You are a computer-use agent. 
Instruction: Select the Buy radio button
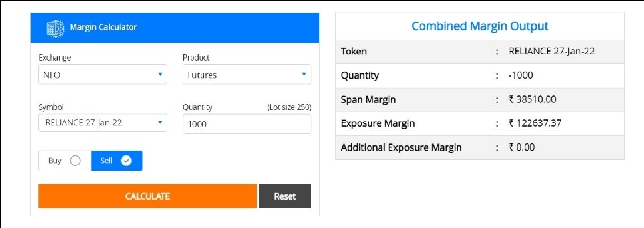[x=75, y=161]
